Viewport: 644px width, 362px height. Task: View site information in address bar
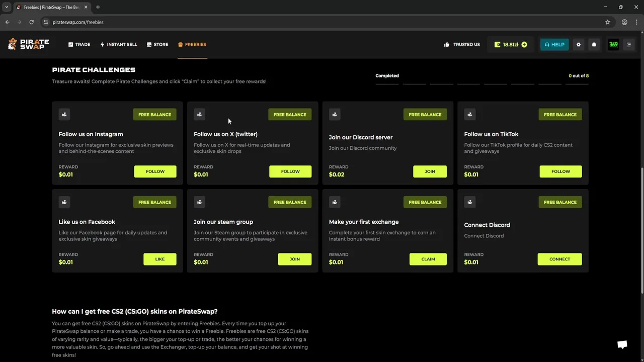click(x=46, y=22)
